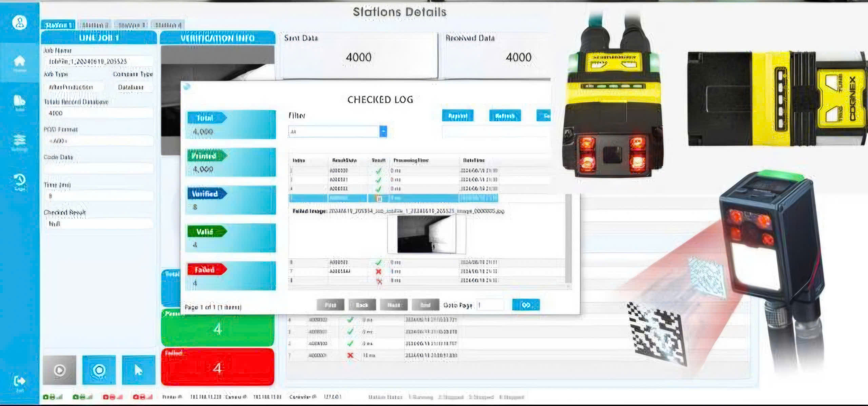Screen dimensions: 868x406
Task: Open the user profile avatar icon
Action: coord(20,23)
